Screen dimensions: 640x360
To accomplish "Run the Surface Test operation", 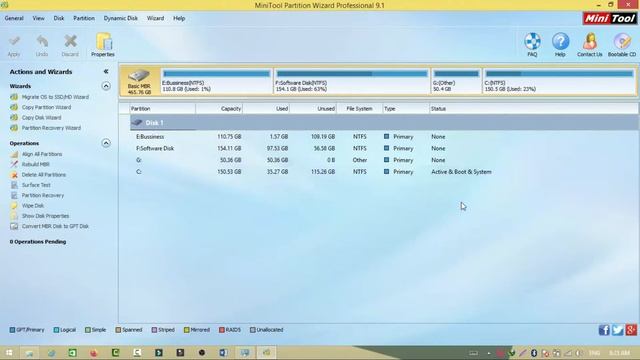I will point(36,185).
